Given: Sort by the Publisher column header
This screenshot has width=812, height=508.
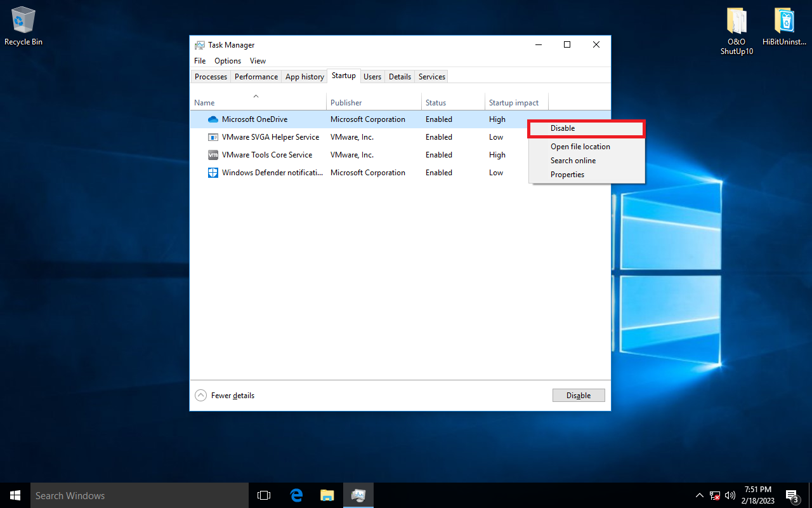Looking at the screenshot, I should [x=374, y=101].
